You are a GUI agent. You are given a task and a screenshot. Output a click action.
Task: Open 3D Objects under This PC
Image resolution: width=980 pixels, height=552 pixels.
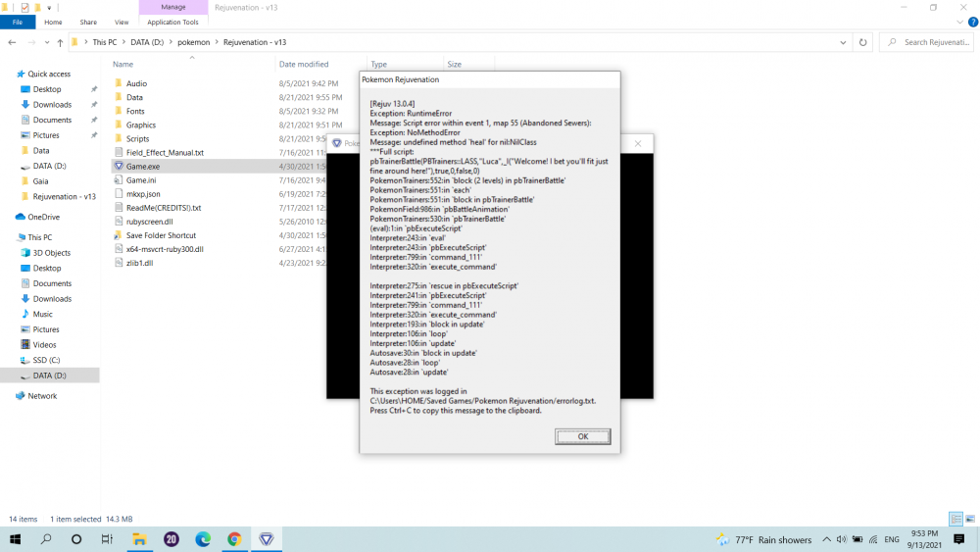(51, 253)
